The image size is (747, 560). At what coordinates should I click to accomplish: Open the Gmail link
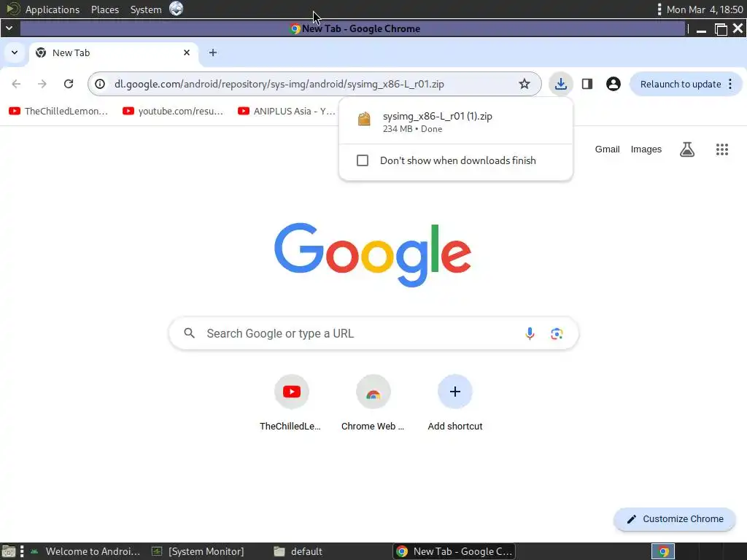[607, 149]
